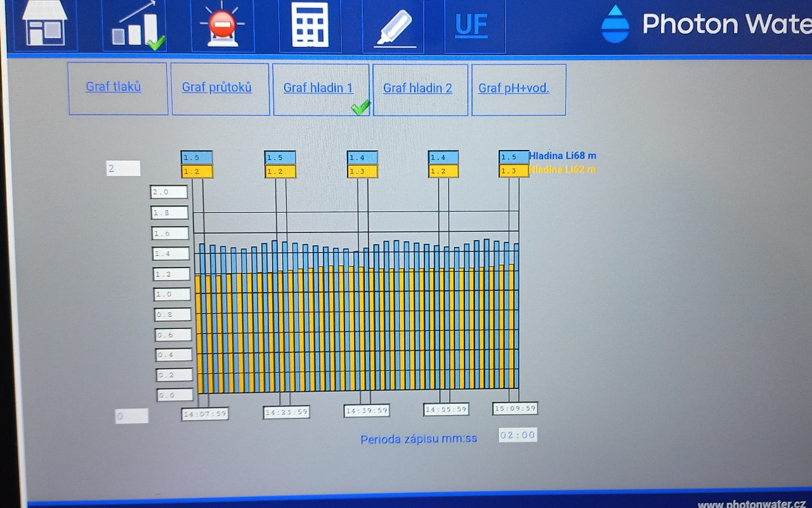
Task: Click the 15:09:59 timeline marker
Action: point(514,408)
